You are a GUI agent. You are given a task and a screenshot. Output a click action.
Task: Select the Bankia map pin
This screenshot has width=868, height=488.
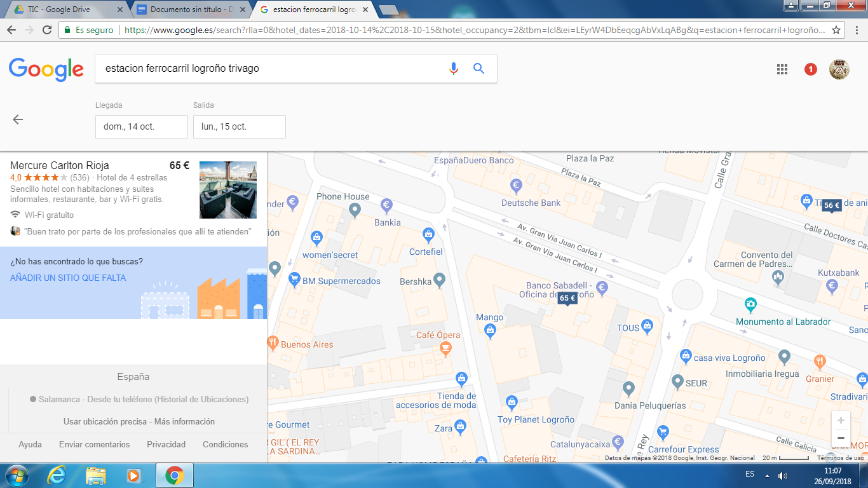pos(386,205)
